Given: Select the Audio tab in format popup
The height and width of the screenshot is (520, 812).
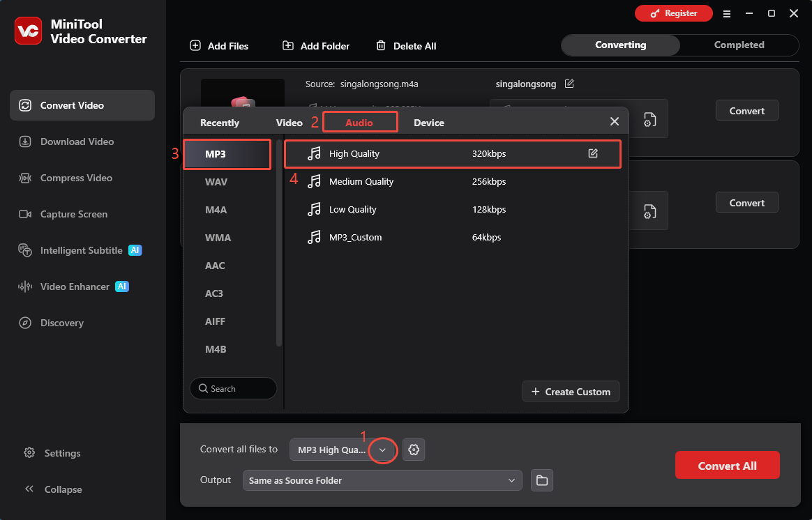Looking at the screenshot, I should pos(359,123).
